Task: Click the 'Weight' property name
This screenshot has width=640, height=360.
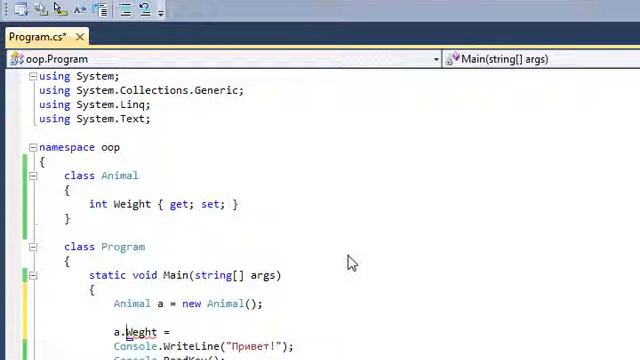Action: click(x=132, y=204)
